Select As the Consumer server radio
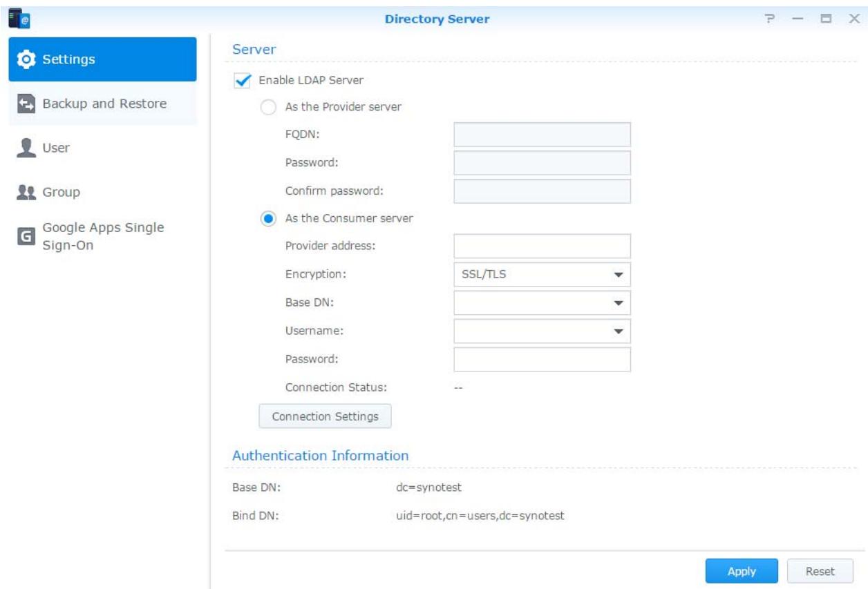The height and width of the screenshot is (589, 868). (x=268, y=218)
